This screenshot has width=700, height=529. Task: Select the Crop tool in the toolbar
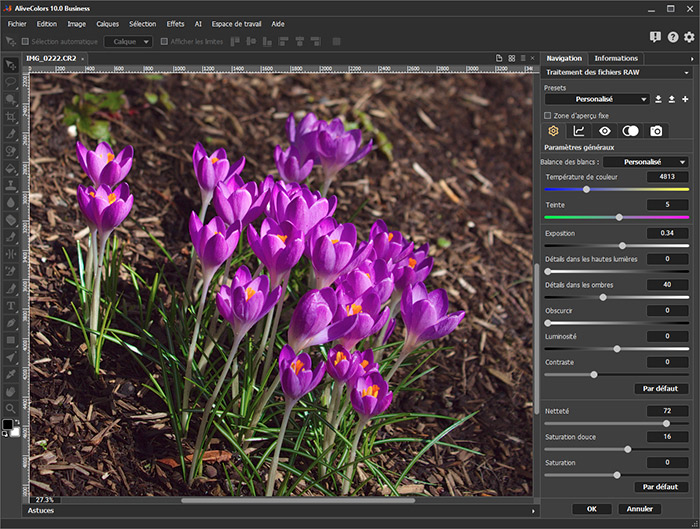pos(10,117)
